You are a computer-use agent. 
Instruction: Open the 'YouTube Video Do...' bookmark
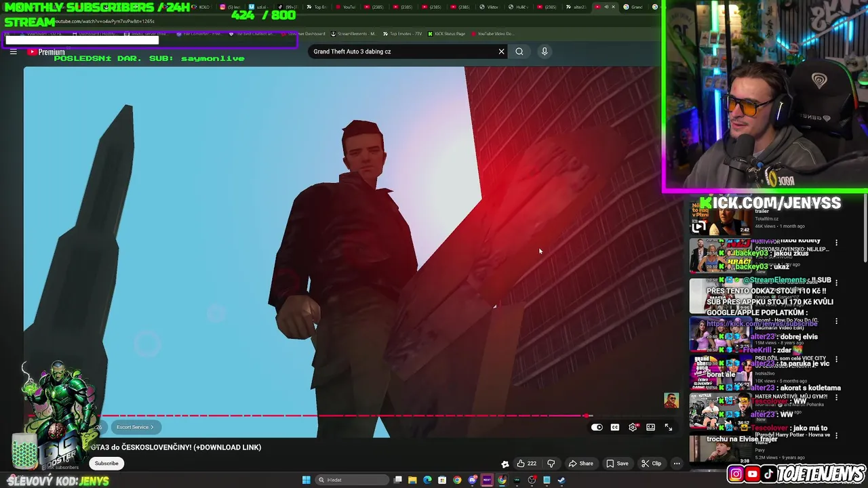coord(492,34)
